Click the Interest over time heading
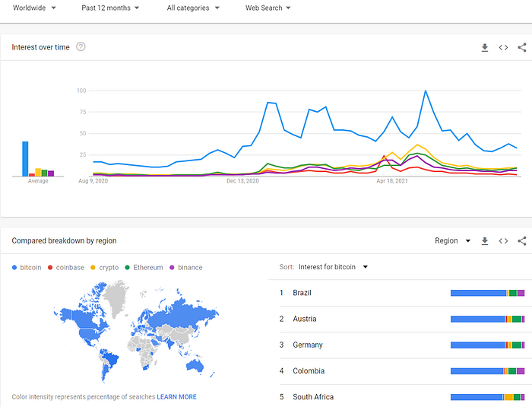The image size is (532, 407). pos(40,47)
